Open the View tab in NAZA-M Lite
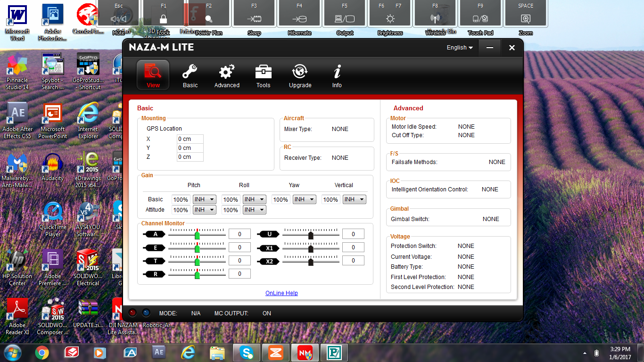 pyautogui.click(x=153, y=75)
